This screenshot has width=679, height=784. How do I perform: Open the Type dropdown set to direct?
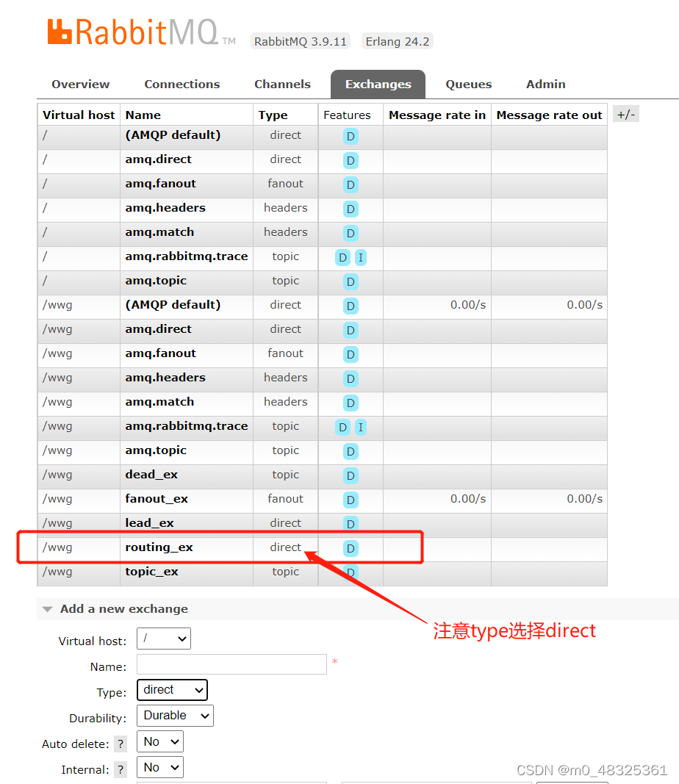pos(172,690)
